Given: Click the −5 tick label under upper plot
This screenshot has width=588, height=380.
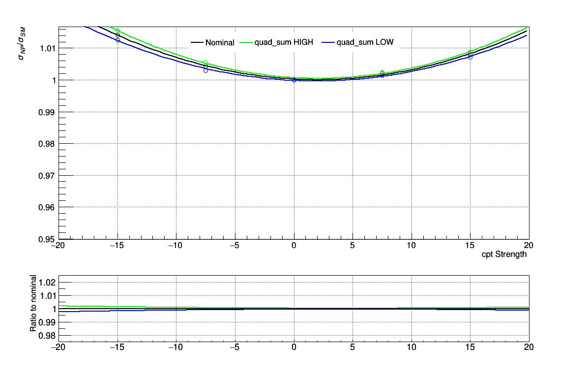Looking at the screenshot, I should tap(235, 246).
